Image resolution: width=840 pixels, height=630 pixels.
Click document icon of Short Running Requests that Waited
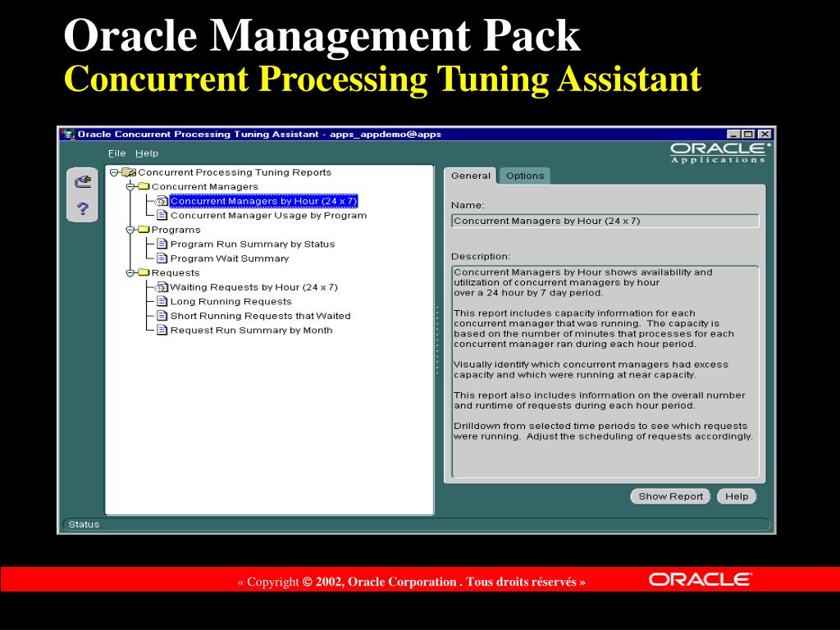(x=162, y=316)
